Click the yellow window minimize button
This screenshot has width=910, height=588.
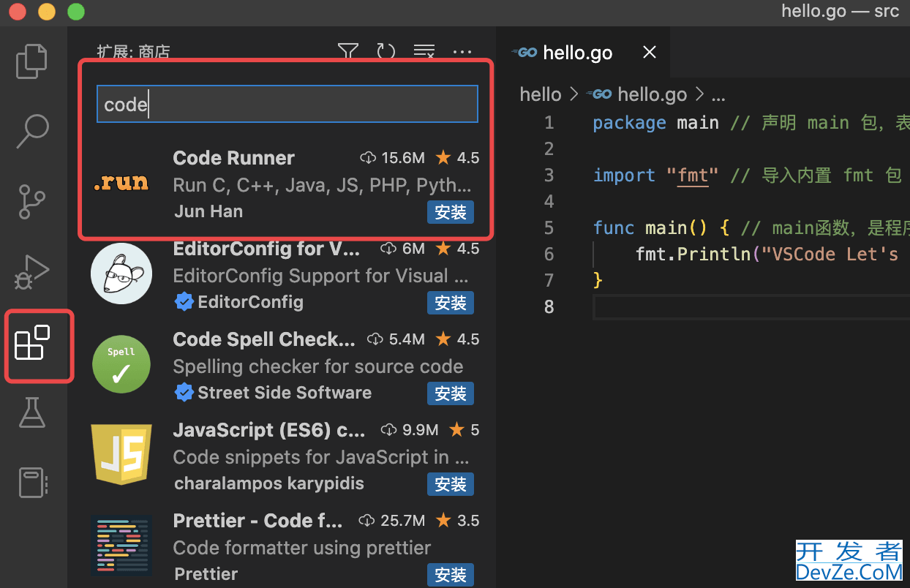(x=47, y=12)
